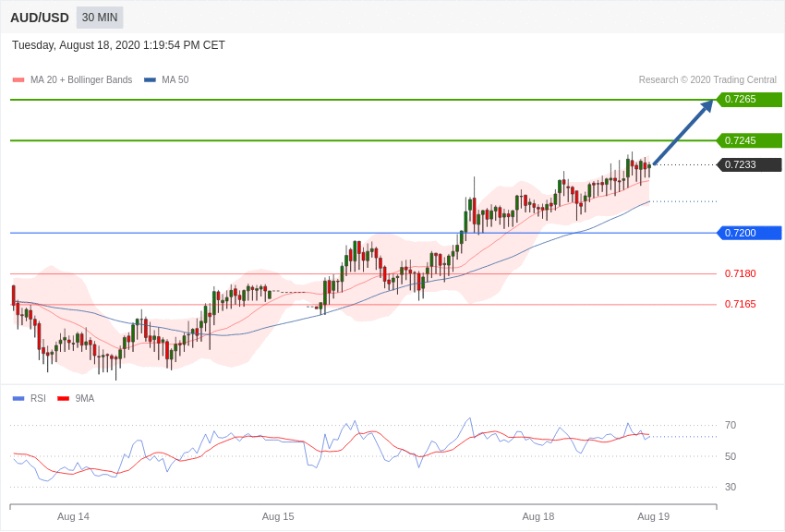Click the Aug 19 date axis label

click(653, 516)
